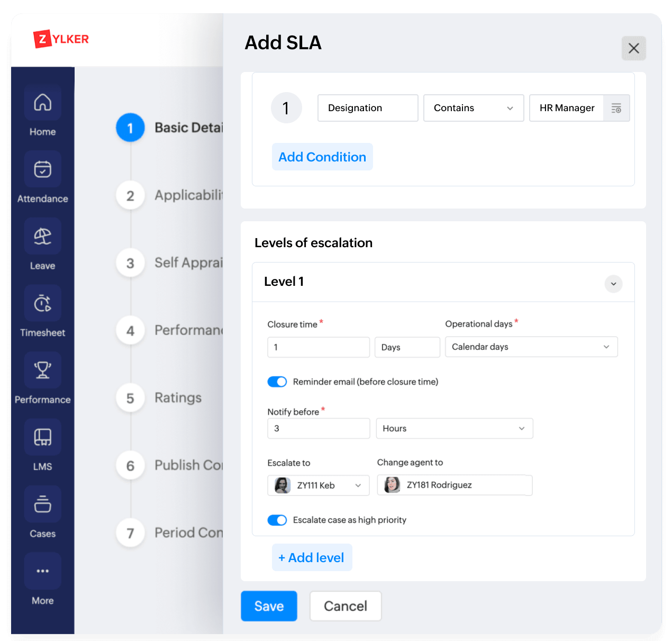Collapse the Level 1 section chevron
The height and width of the screenshot is (641, 672).
(613, 284)
